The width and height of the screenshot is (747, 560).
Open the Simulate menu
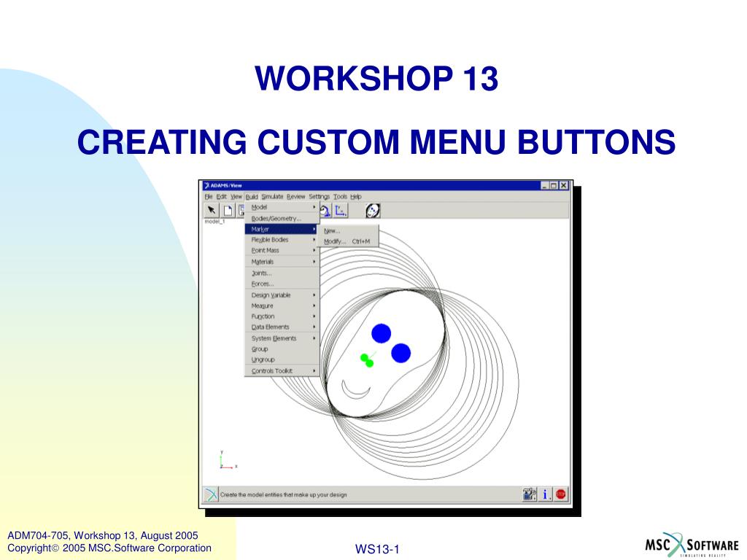(x=272, y=196)
